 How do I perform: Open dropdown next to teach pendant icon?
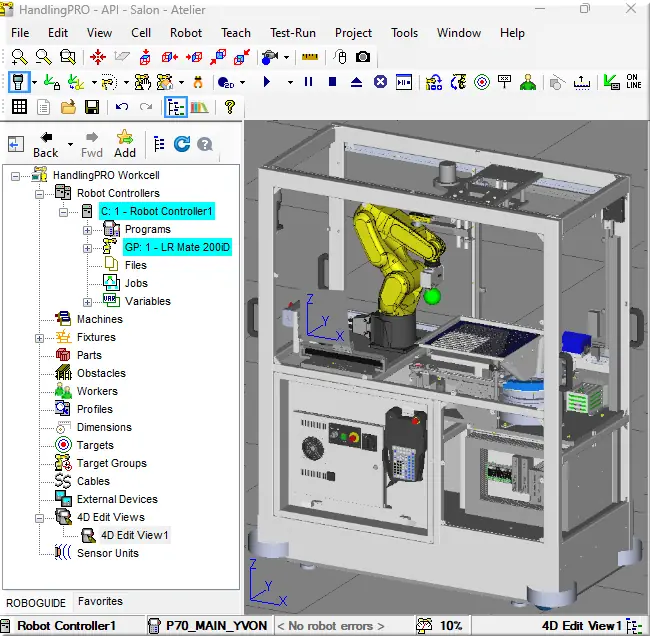34,83
